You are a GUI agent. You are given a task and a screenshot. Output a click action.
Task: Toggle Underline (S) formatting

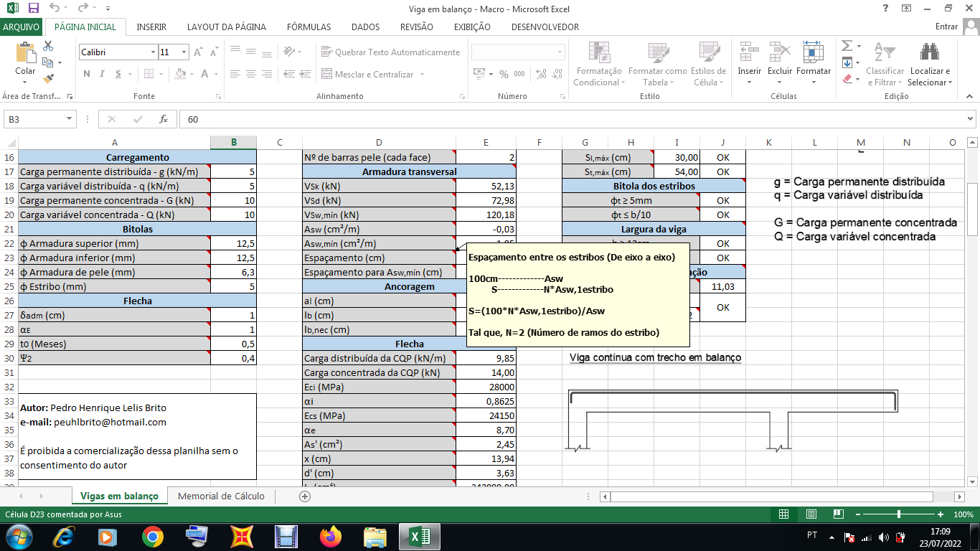click(118, 74)
